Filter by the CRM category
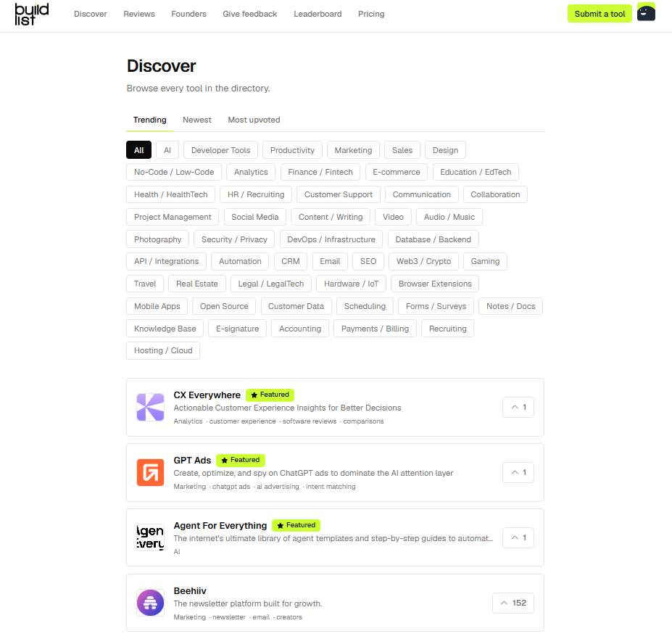This screenshot has width=672, height=639. (x=291, y=261)
